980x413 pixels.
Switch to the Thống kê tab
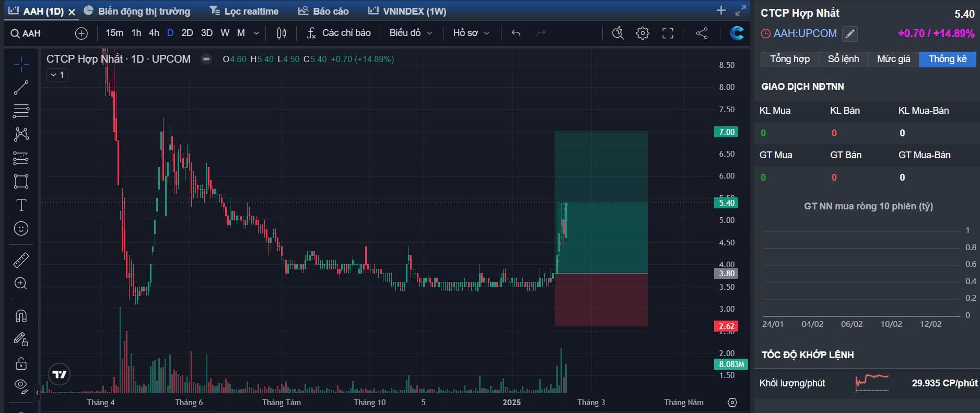tap(948, 59)
